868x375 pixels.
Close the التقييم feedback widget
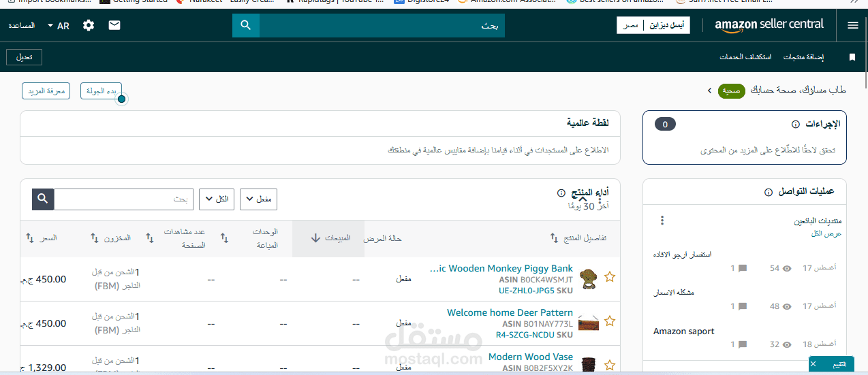[813, 365]
